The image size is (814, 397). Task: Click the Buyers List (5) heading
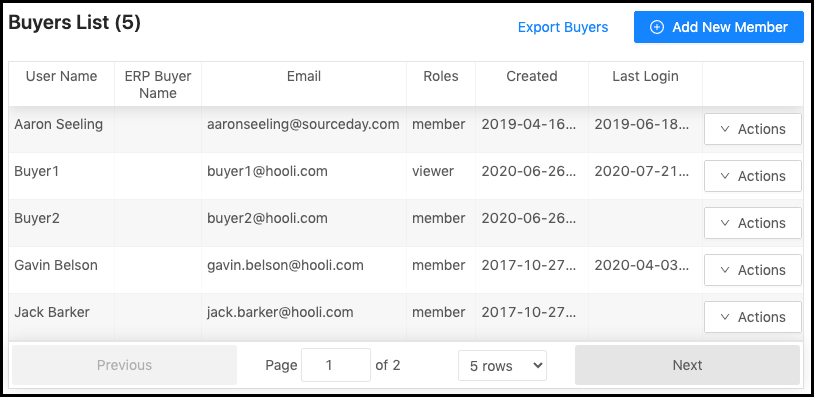(x=75, y=23)
